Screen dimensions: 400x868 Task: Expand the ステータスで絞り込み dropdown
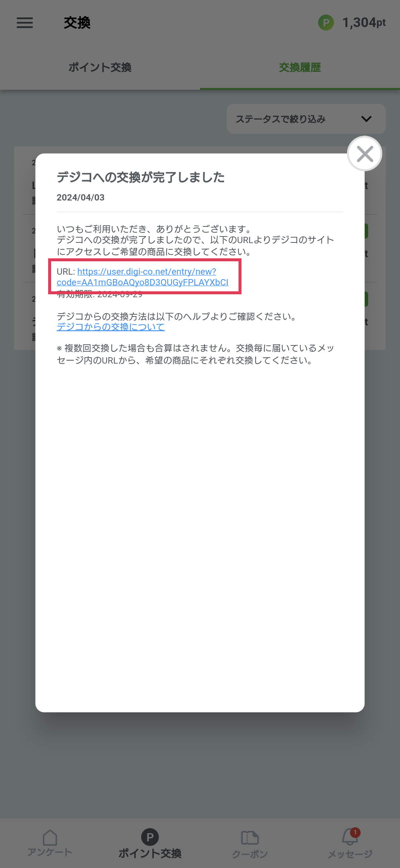[x=306, y=119]
